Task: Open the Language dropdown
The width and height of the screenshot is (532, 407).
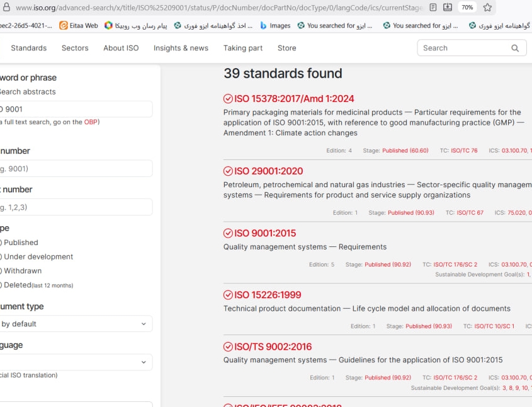Action: [74, 362]
